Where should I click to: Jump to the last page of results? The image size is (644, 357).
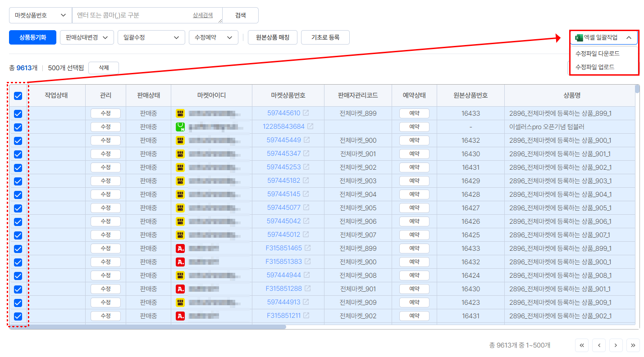point(633,345)
